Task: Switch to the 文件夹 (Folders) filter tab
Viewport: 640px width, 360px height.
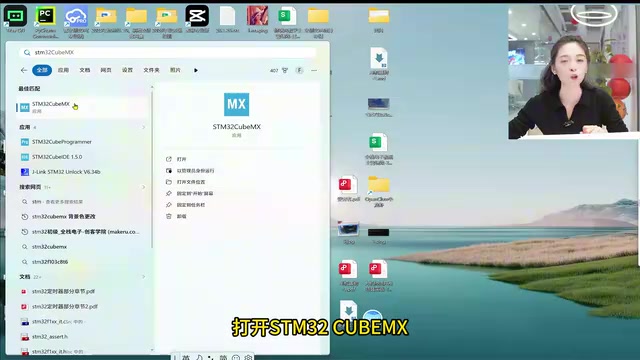Action: [151, 70]
